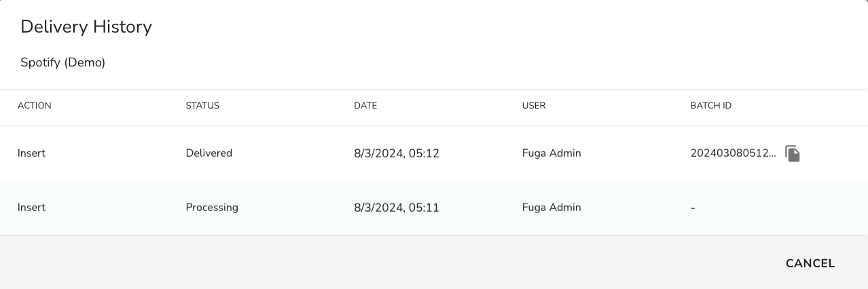Click the CANCEL button
This screenshot has height=289, width=868.
click(810, 263)
